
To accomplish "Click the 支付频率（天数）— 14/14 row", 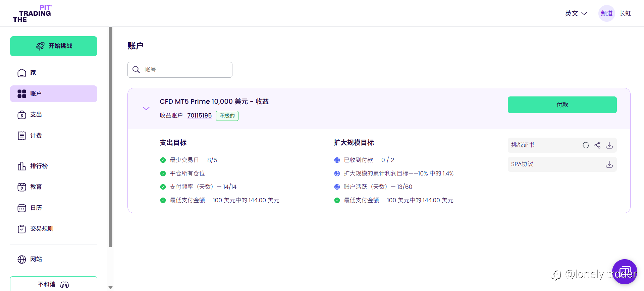I will pos(198,187).
